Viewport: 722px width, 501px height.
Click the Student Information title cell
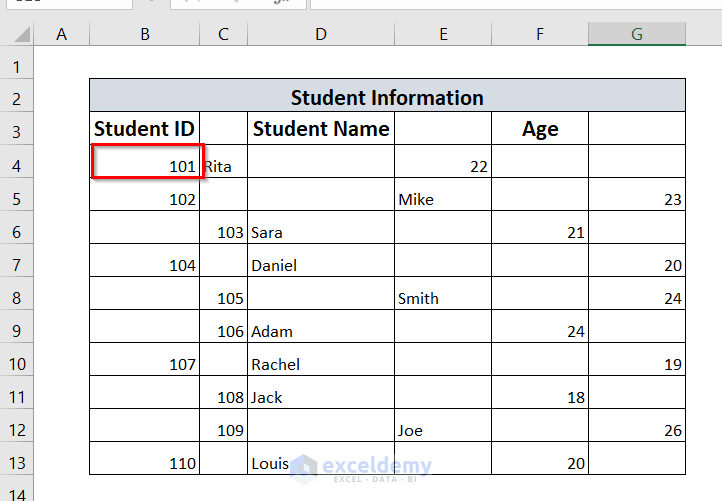[387, 95]
